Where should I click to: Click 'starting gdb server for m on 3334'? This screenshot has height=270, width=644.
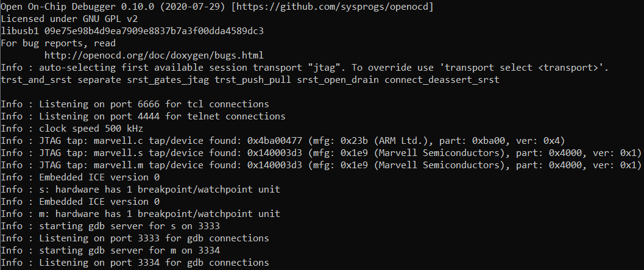click(x=111, y=250)
